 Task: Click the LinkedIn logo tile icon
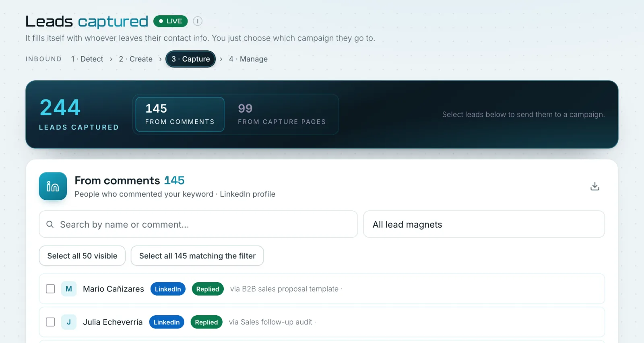(53, 186)
